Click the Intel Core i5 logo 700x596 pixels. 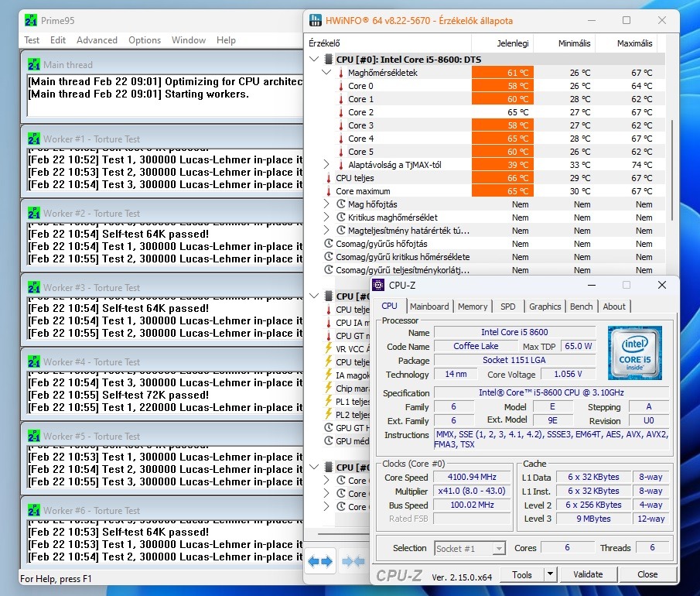tap(634, 352)
